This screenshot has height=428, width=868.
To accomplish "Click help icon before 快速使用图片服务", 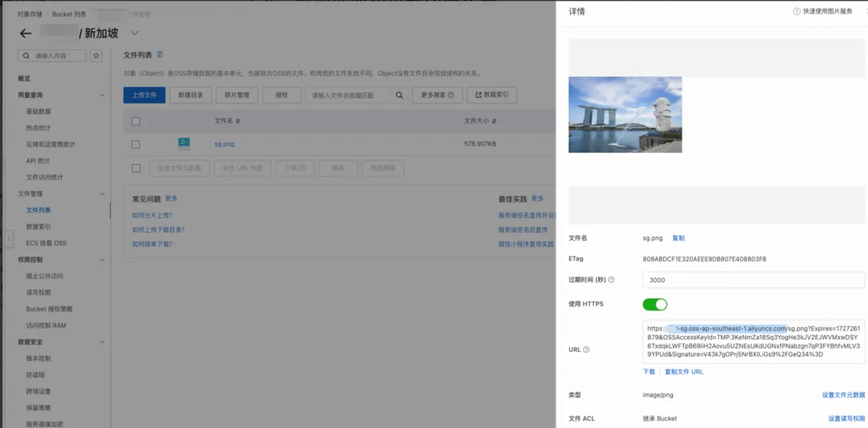I will 797,11.
